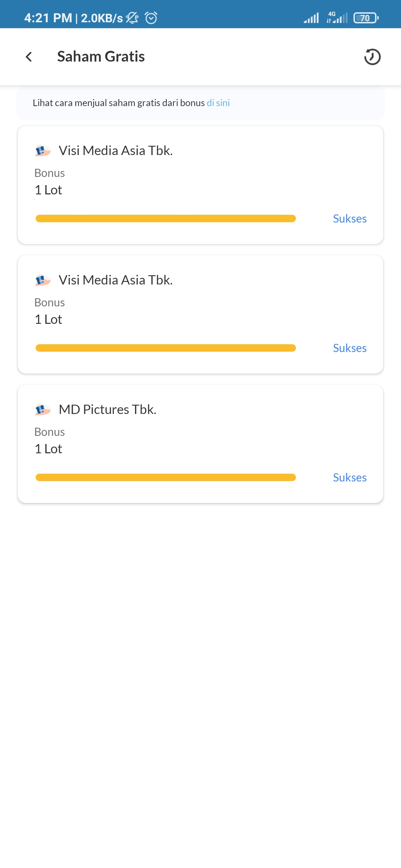Tap Sukses on the MD Pictures card
This screenshot has width=401, height=868.
349,477
